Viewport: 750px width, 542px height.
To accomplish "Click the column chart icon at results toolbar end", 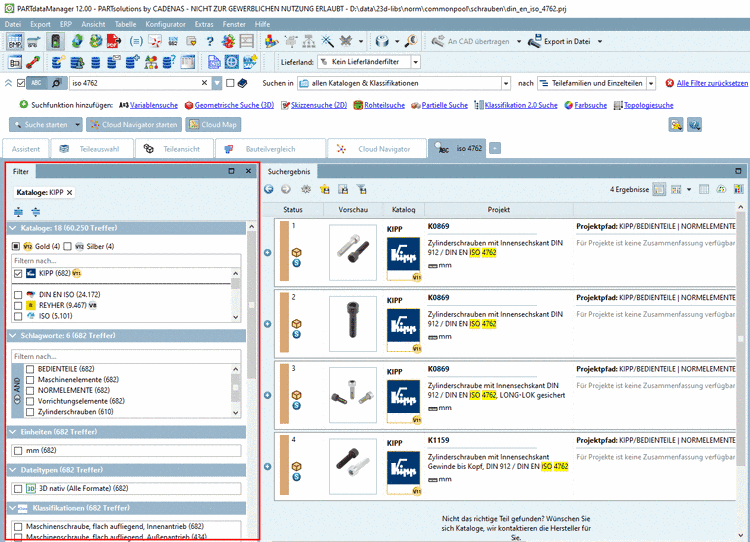I will tap(739, 189).
